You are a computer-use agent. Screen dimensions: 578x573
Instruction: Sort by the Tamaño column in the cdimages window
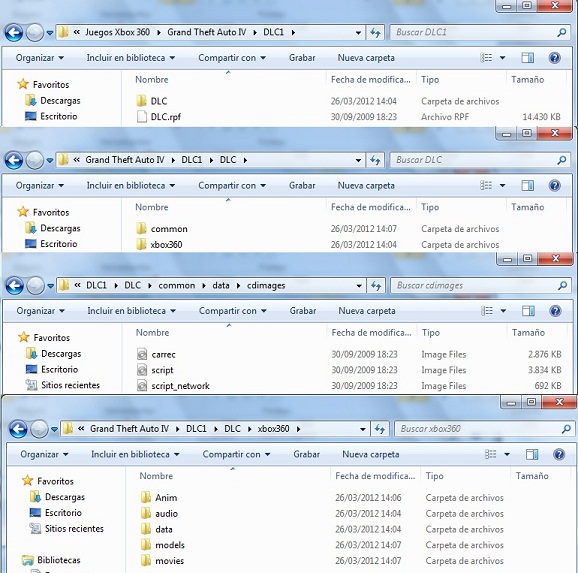(x=528, y=333)
